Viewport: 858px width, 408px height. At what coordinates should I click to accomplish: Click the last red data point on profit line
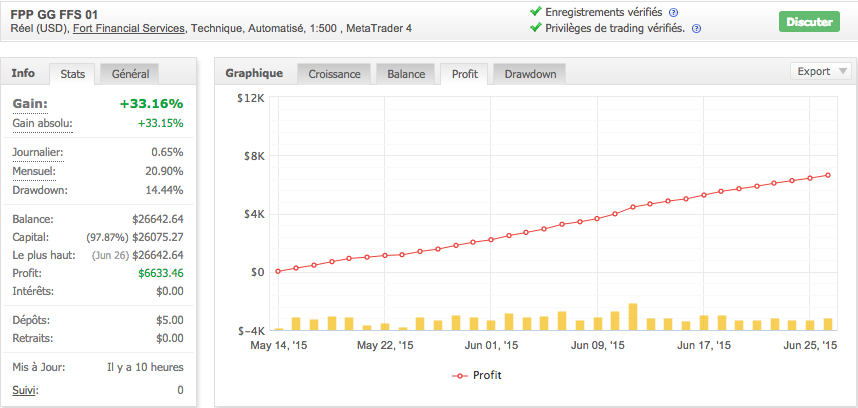click(827, 176)
